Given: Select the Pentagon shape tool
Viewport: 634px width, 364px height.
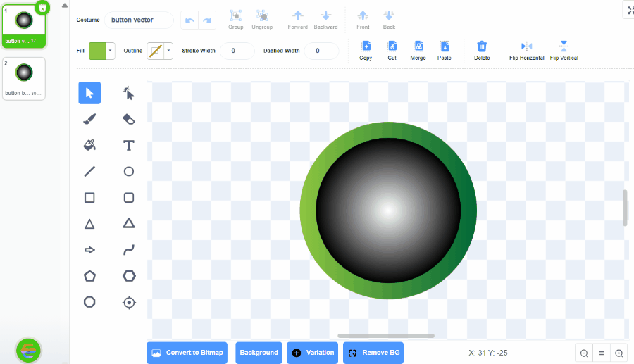Looking at the screenshot, I should click(89, 275).
